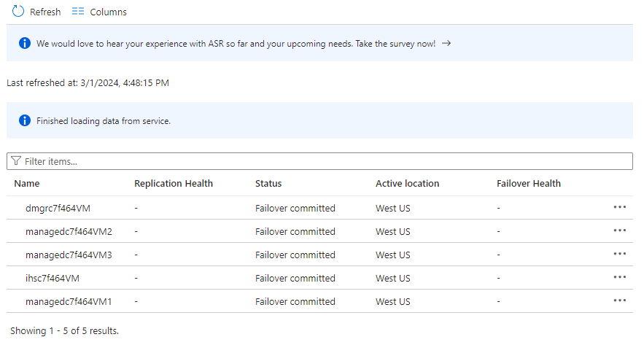644x345 pixels.
Task: Open the more options ellipsis for dmgrc7f464VM
Action: [620, 207]
